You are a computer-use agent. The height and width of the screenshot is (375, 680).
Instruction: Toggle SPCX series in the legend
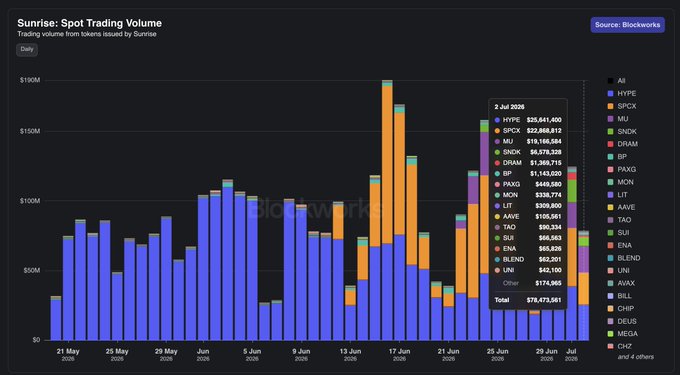tap(622, 106)
